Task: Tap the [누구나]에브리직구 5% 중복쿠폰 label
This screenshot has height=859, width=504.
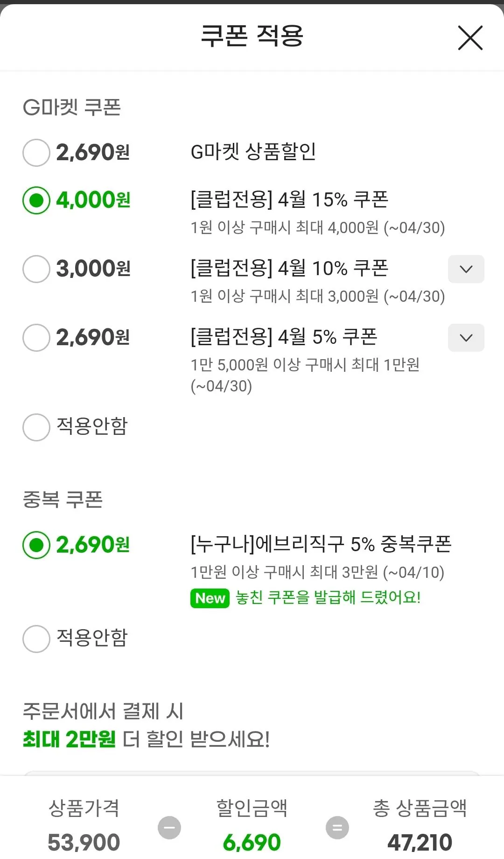Action: pyautogui.click(x=321, y=544)
